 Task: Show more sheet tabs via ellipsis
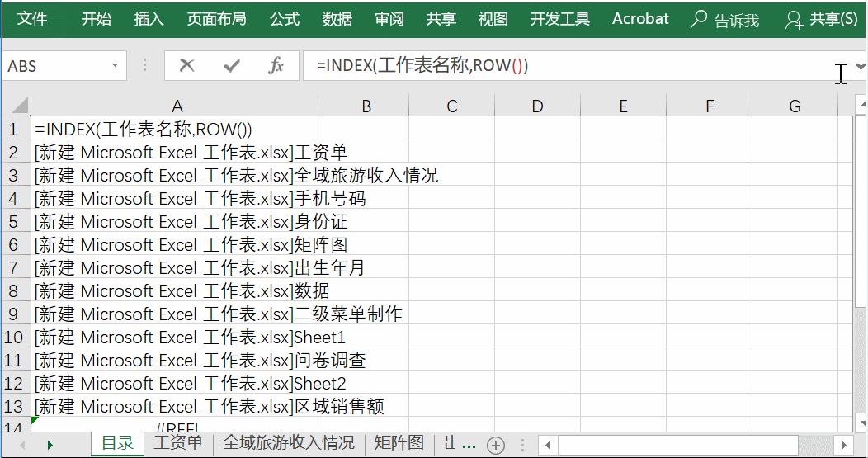click(x=469, y=445)
